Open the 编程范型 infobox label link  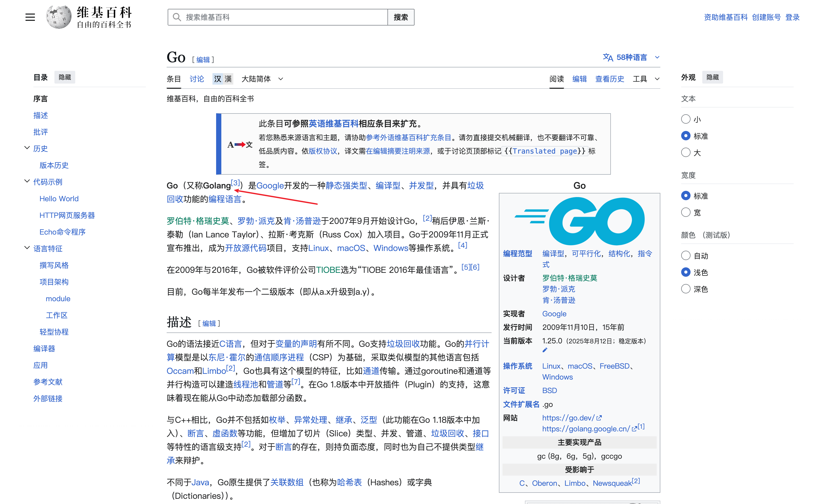click(x=517, y=254)
